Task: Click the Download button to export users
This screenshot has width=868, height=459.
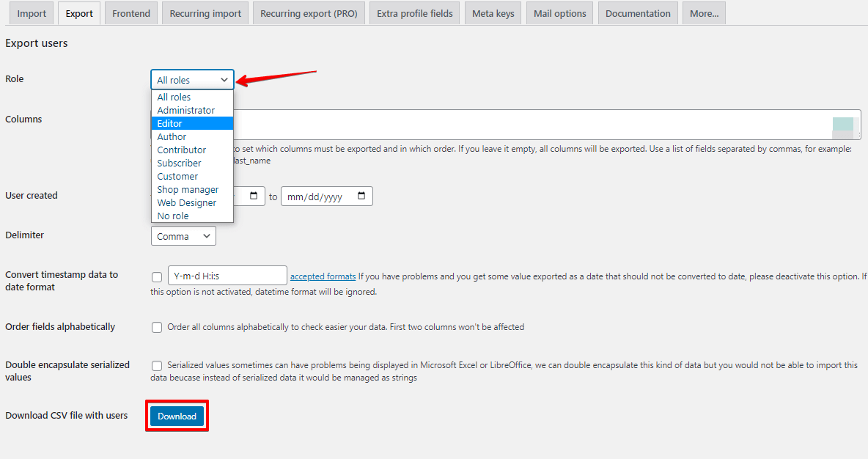Action: click(177, 416)
